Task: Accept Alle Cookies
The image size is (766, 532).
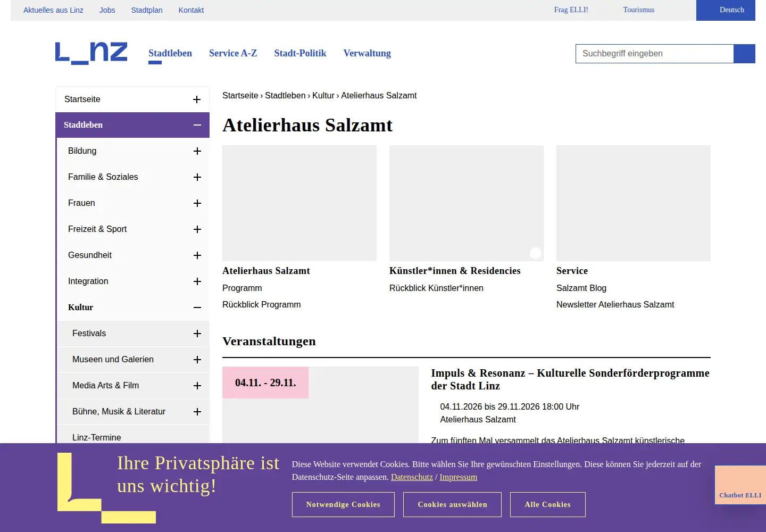Action: [x=548, y=504]
